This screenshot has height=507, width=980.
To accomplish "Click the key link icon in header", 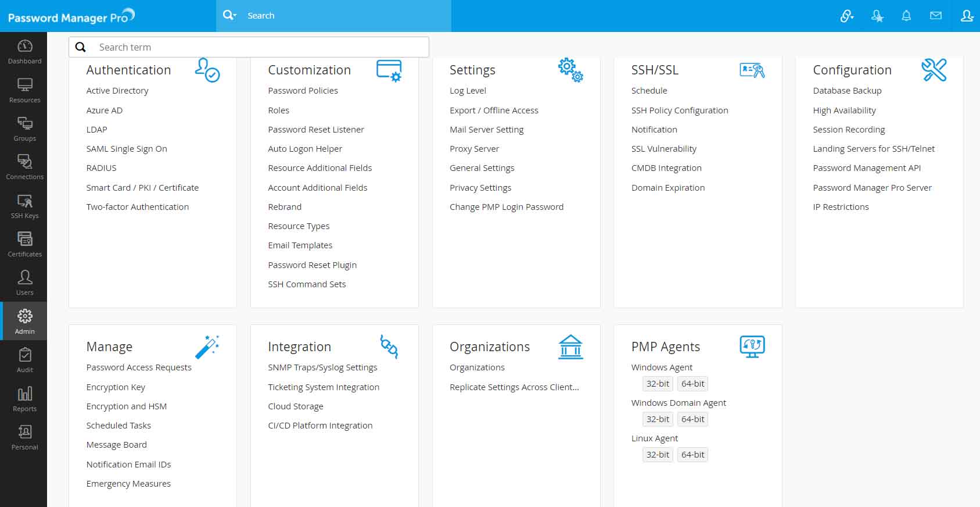I will pos(847,16).
